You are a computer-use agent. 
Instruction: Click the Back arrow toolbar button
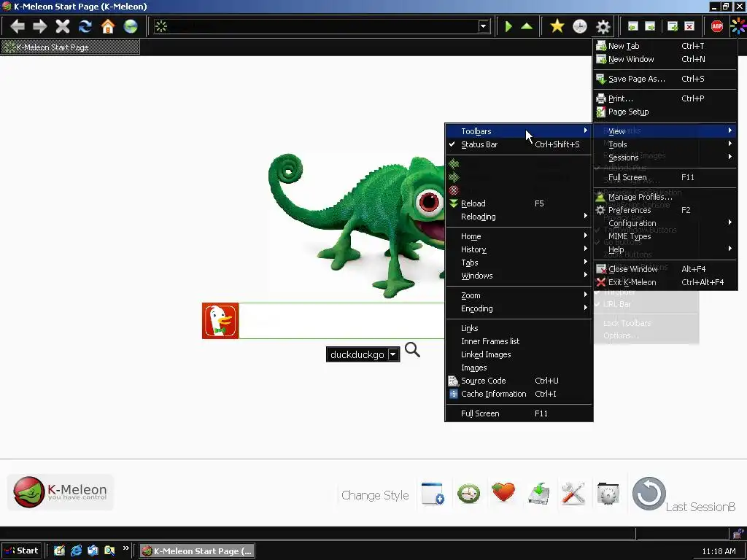coord(18,26)
